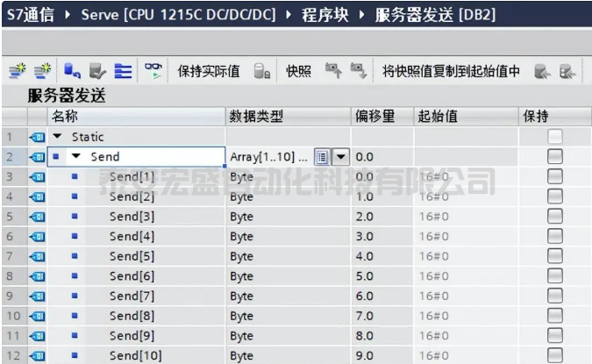Click the insert row icon in toolbar
Viewport: 592px width, 364px height.
15,72
